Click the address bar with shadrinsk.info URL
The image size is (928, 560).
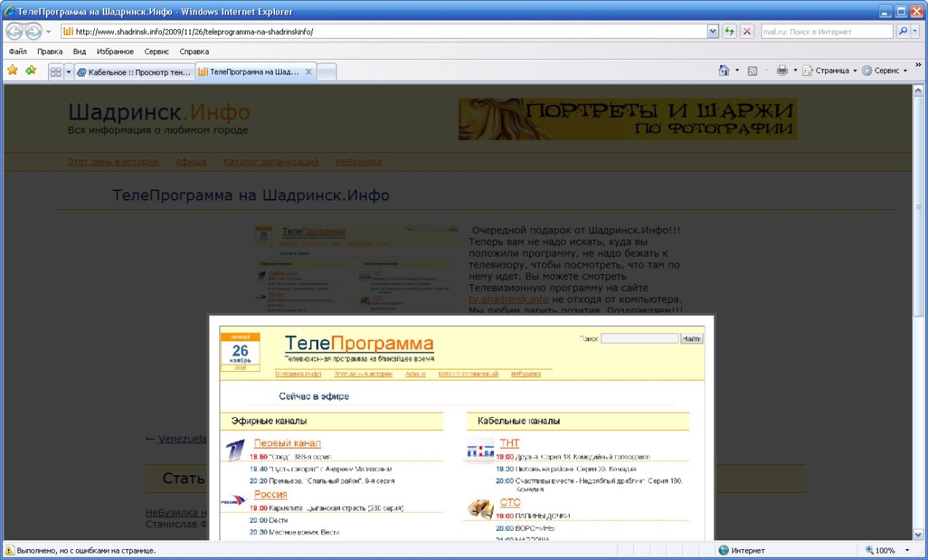[384, 31]
